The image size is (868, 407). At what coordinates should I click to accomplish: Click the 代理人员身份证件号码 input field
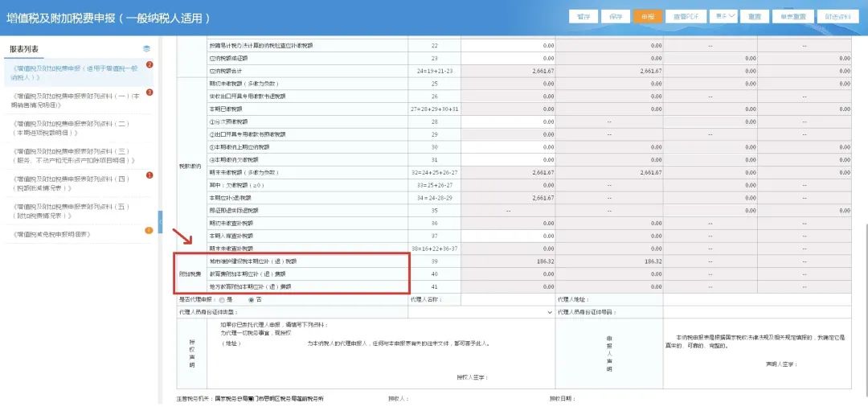(x=757, y=312)
